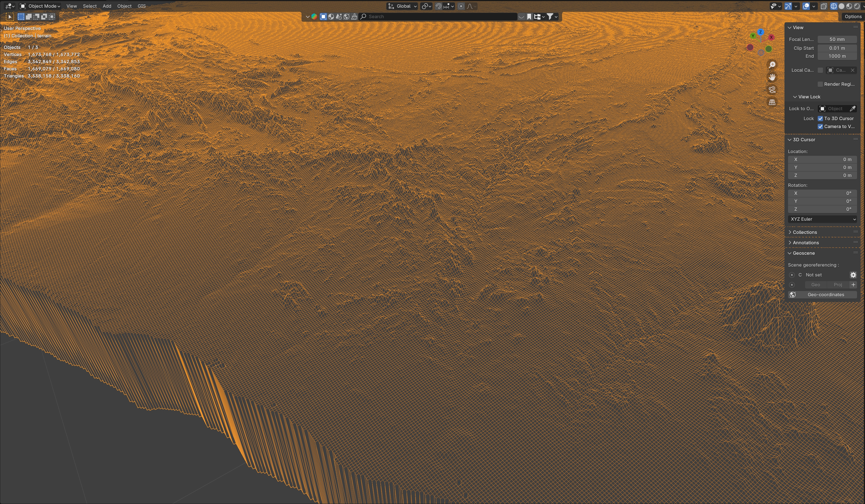Viewport: 865px width, 504px height.
Task: Click the zoom in/out viewport icon
Action: (772, 65)
